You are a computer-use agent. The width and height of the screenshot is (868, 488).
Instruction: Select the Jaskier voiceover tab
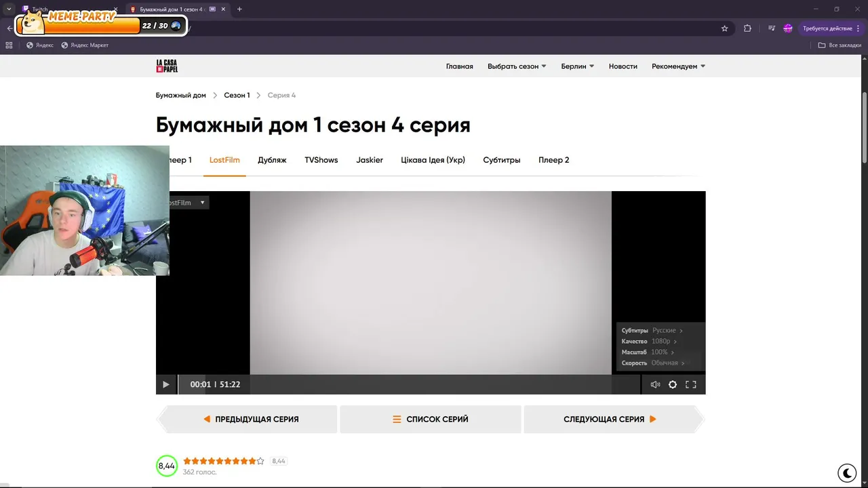(370, 160)
